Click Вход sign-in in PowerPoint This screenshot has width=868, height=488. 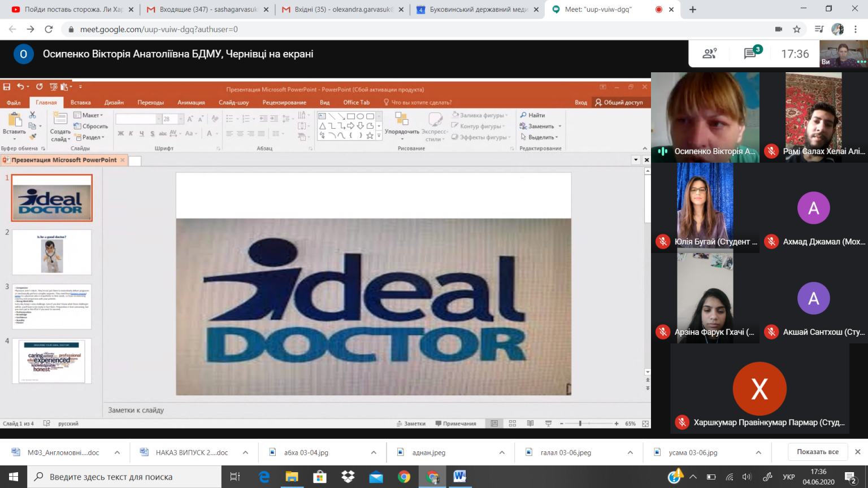[581, 103]
